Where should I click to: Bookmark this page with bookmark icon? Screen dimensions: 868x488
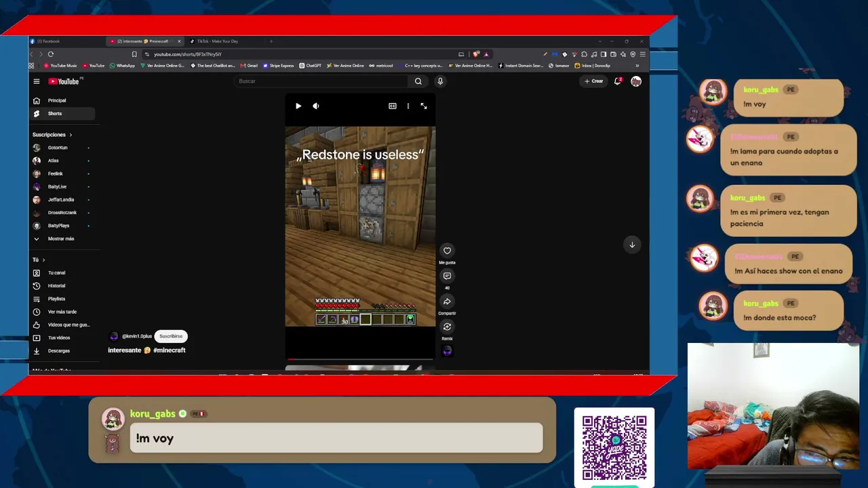[134, 54]
